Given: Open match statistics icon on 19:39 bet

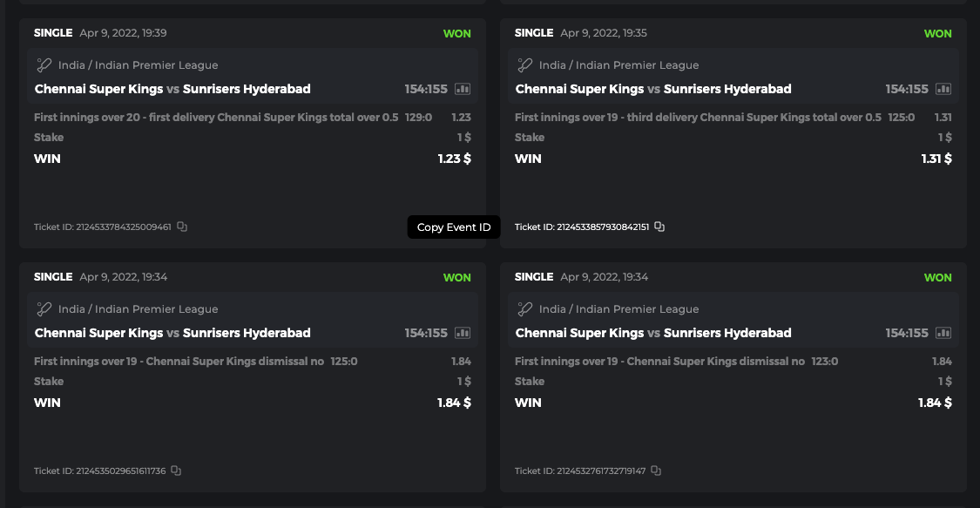Looking at the screenshot, I should tap(463, 89).
